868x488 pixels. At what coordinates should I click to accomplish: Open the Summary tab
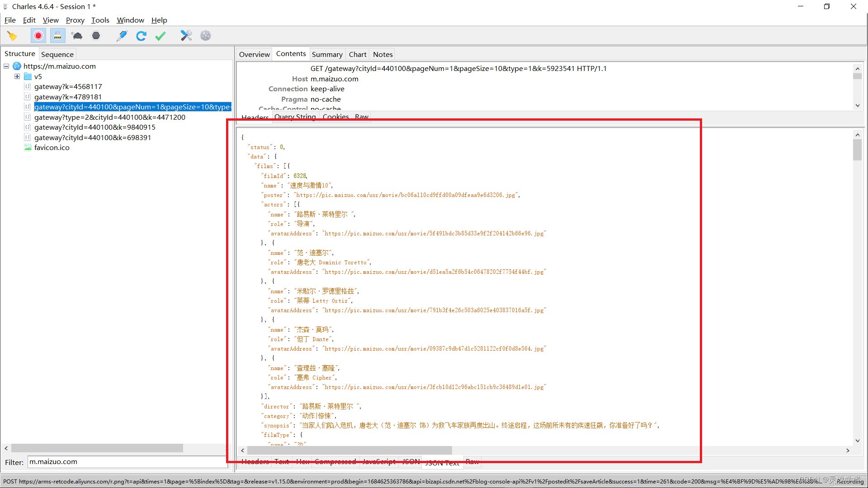click(327, 54)
